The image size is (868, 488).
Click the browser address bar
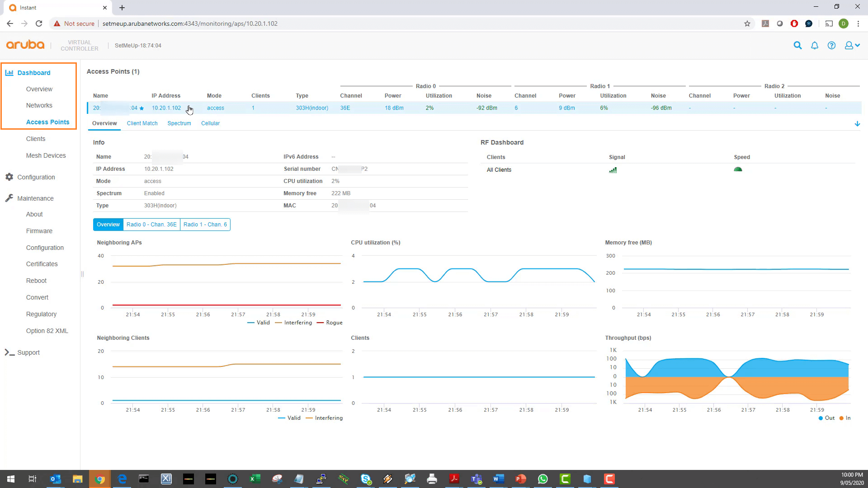pyautogui.click(x=226, y=23)
